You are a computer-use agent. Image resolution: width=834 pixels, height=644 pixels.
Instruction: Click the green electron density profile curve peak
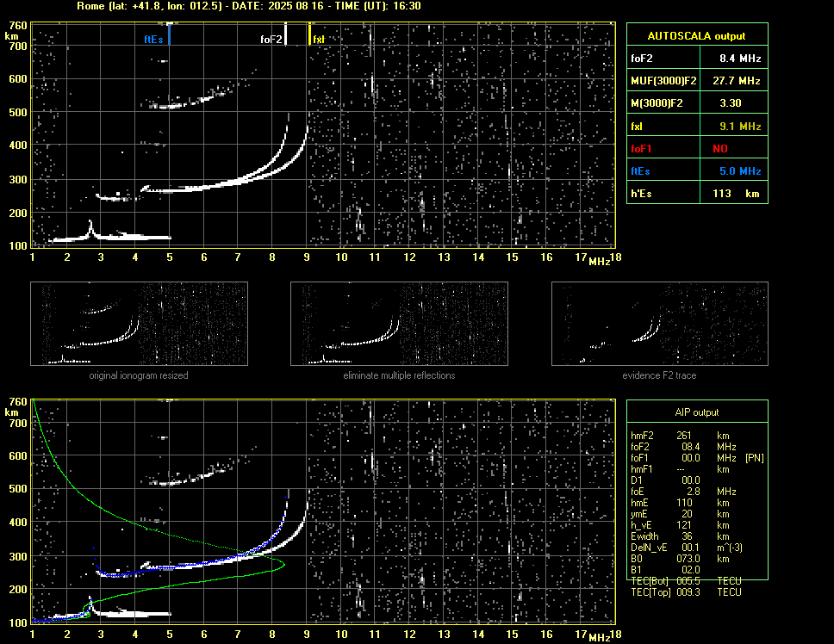(x=283, y=564)
